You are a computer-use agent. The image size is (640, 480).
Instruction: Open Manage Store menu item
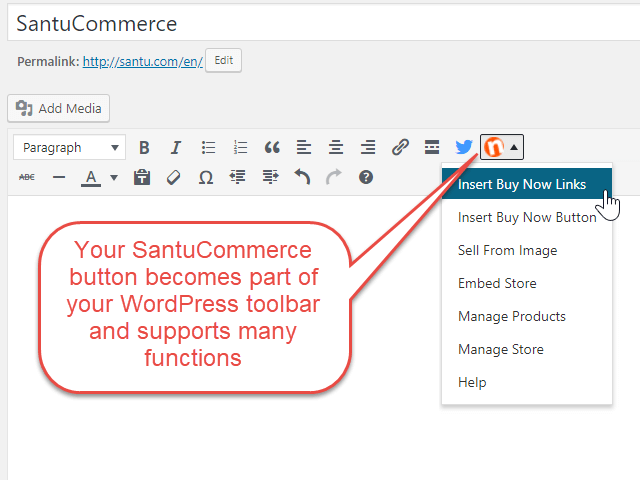click(x=527, y=349)
